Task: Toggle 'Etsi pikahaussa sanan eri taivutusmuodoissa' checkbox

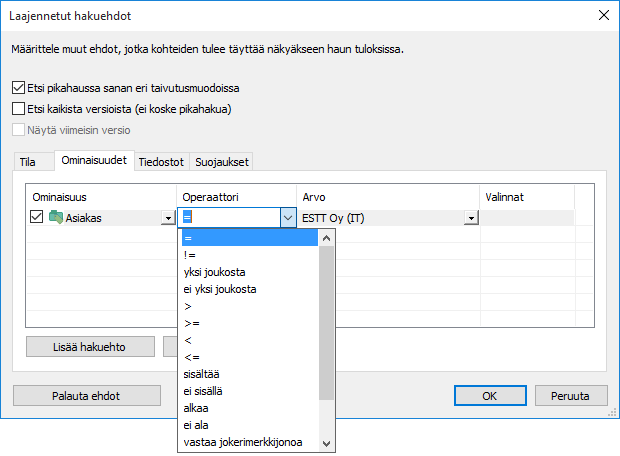Action: 18,88
